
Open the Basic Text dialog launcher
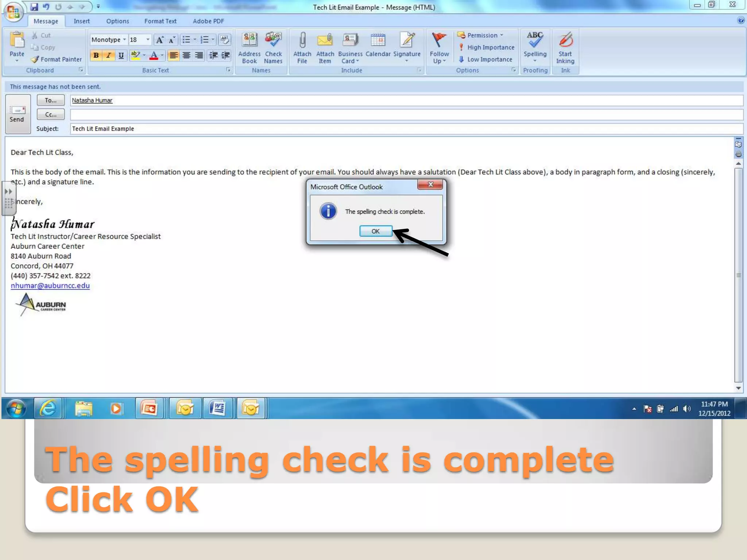click(229, 70)
